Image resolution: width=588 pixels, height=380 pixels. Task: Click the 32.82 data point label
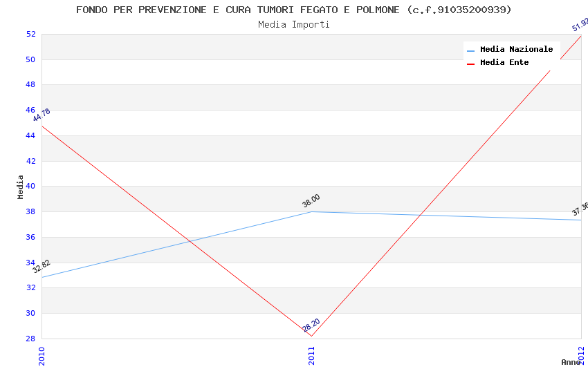42,267
